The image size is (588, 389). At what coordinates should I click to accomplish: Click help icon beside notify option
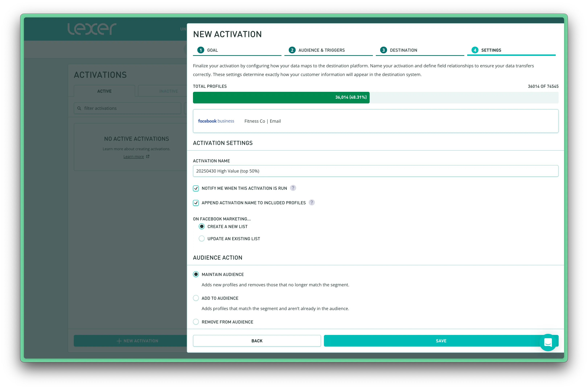point(293,188)
